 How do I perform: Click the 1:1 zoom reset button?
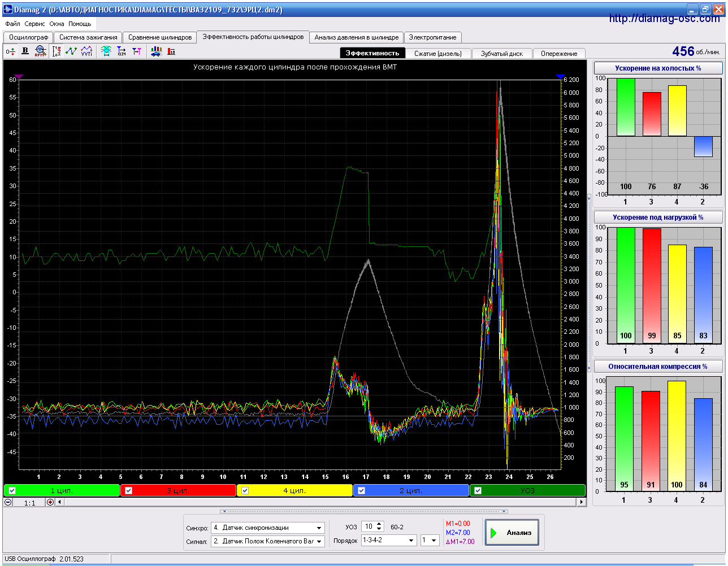click(29, 502)
